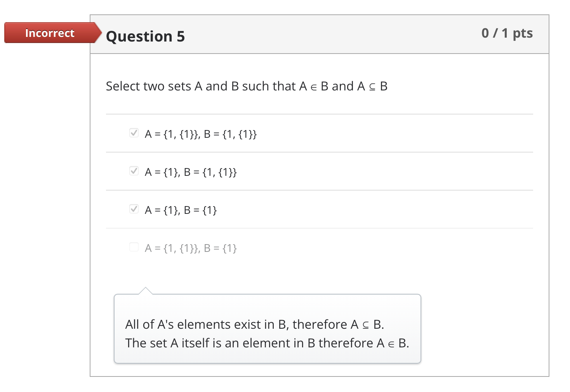This screenshot has height=392, width=570.
Task: Click the question prompt about sets A and B
Action: [247, 86]
